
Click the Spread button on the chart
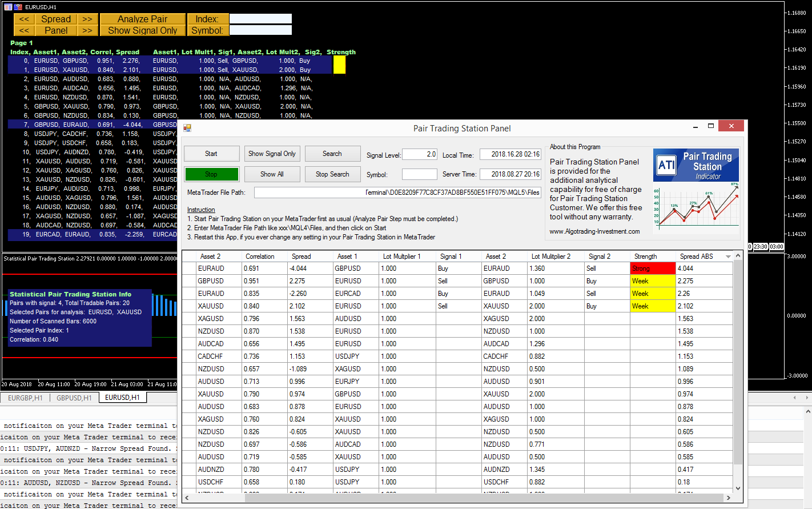56,19
